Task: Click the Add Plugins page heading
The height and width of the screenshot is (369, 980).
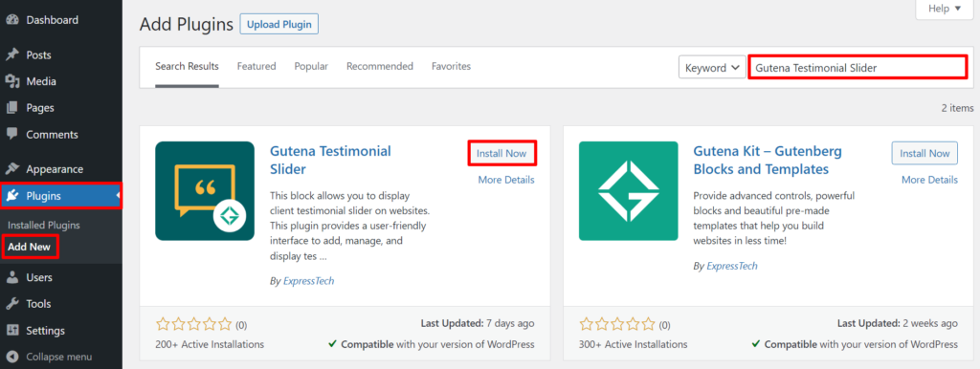Action: click(x=187, y=24)
